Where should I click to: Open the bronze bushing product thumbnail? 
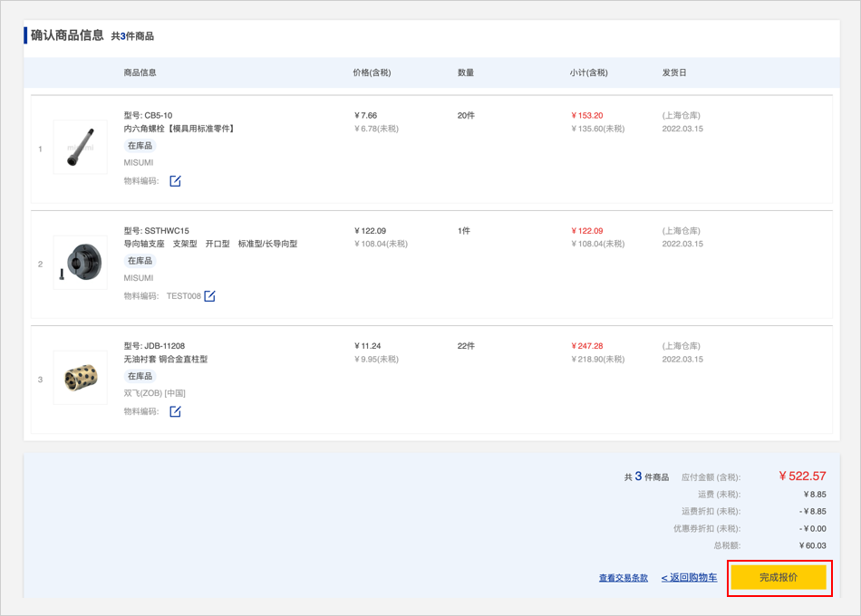[80, 379]
